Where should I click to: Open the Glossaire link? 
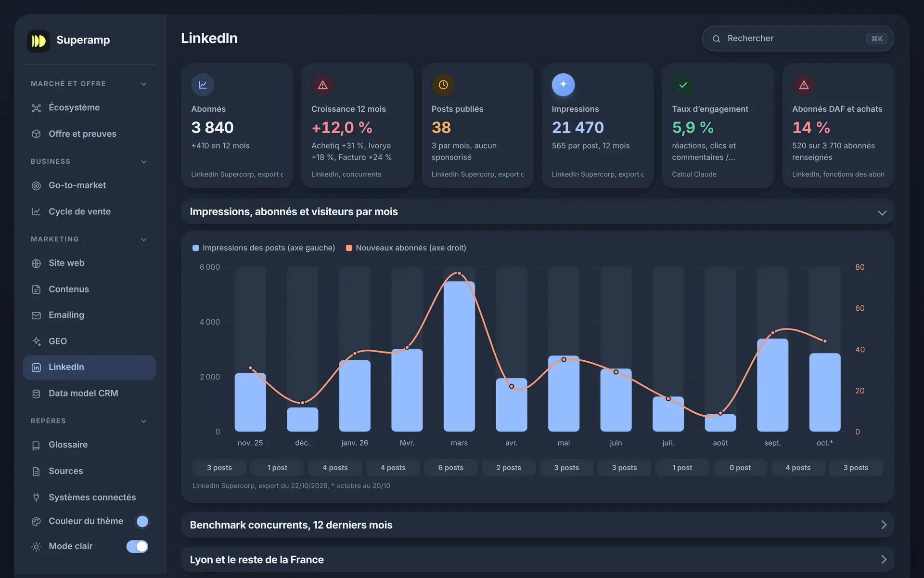pyautogui.click(x=90, y=445)
